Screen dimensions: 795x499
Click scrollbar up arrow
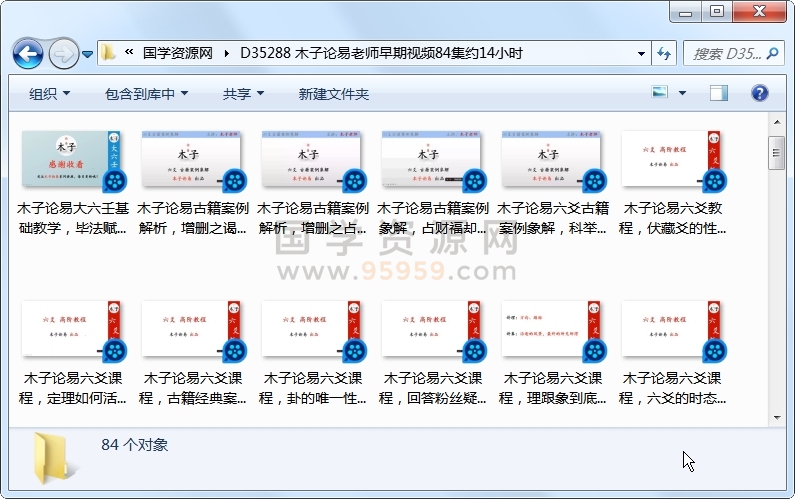776,122
